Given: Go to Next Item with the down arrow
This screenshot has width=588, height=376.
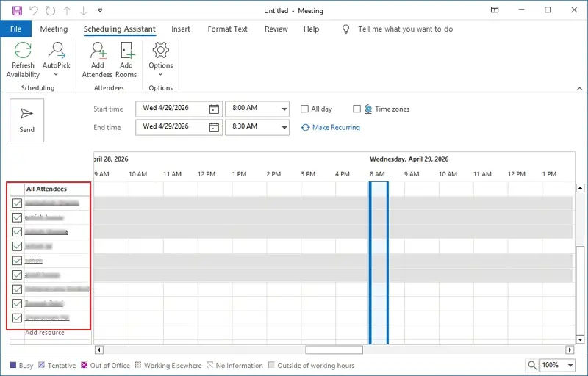Looking at the screenshot, I should coord(83,10).
